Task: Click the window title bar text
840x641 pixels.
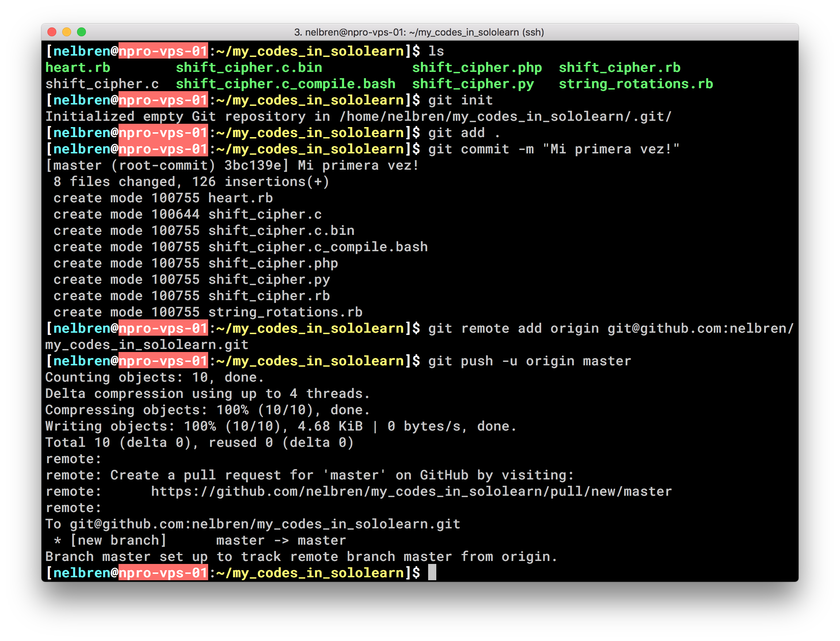Action: point(419,33)
